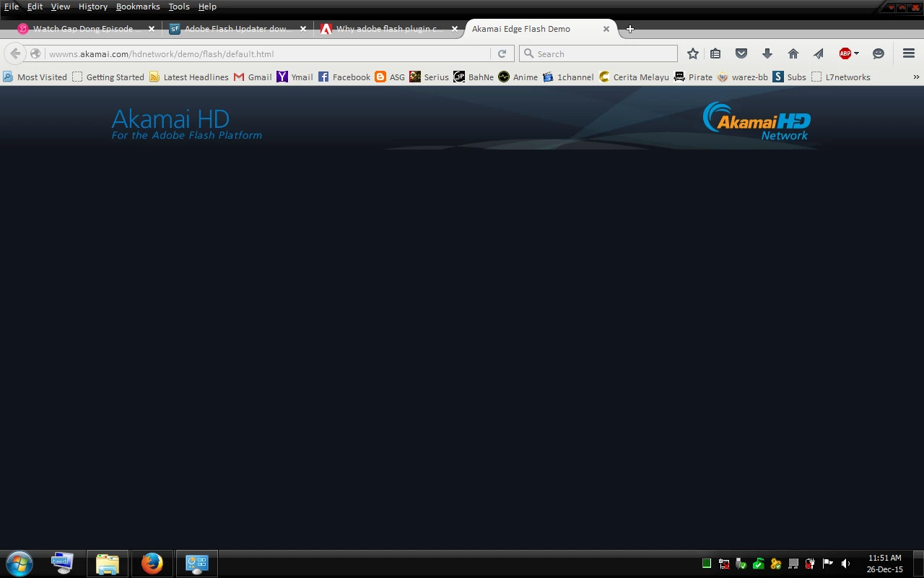Open Serius bookmark

tap(429, 77)
